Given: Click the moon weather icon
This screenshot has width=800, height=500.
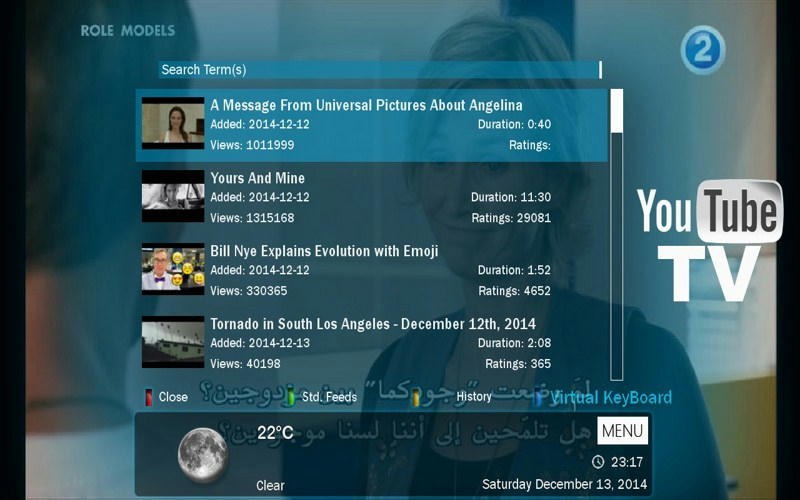Looking at the screenshot, I should (203, 454).
